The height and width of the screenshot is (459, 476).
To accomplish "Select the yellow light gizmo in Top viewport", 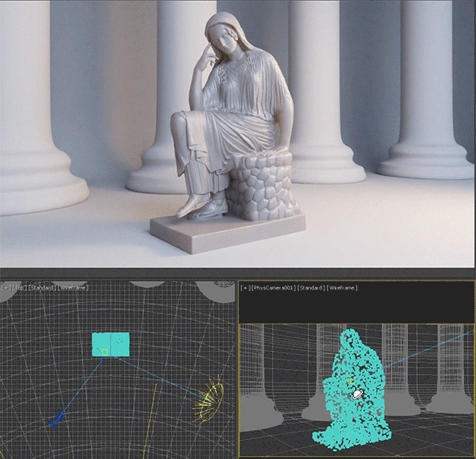I will pyautogui.click(x=209, y=400).
